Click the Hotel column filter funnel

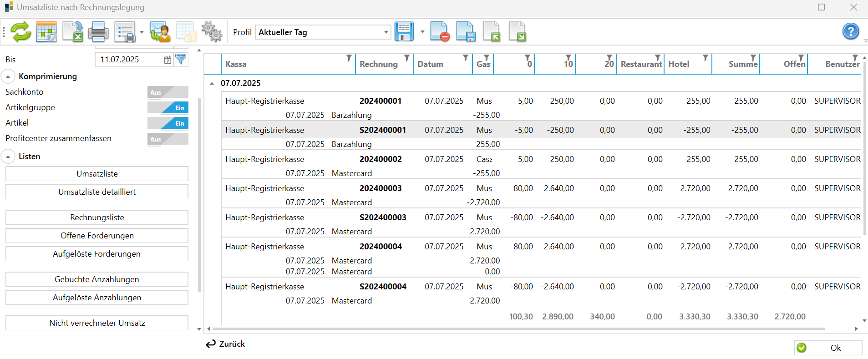pos(706,58)
